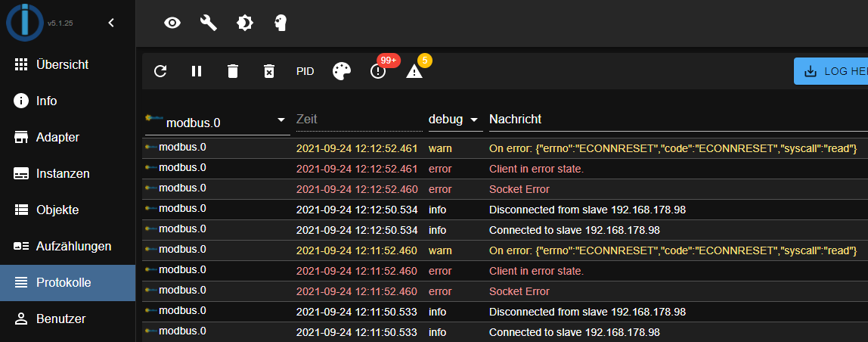Click the trash can clear-log icon
This screenshot has width=868, height=342.
tap(233, 71)
